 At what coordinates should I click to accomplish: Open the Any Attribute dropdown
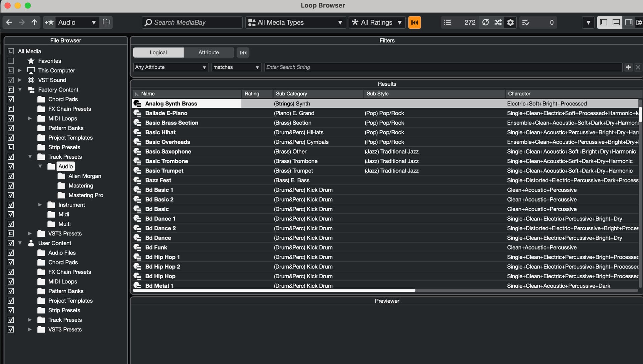(x=170, y=67)
